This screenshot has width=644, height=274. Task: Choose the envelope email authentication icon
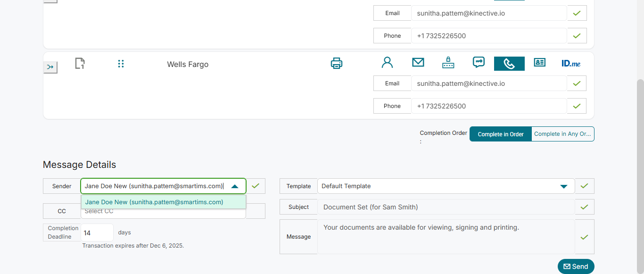pos(418,63)
